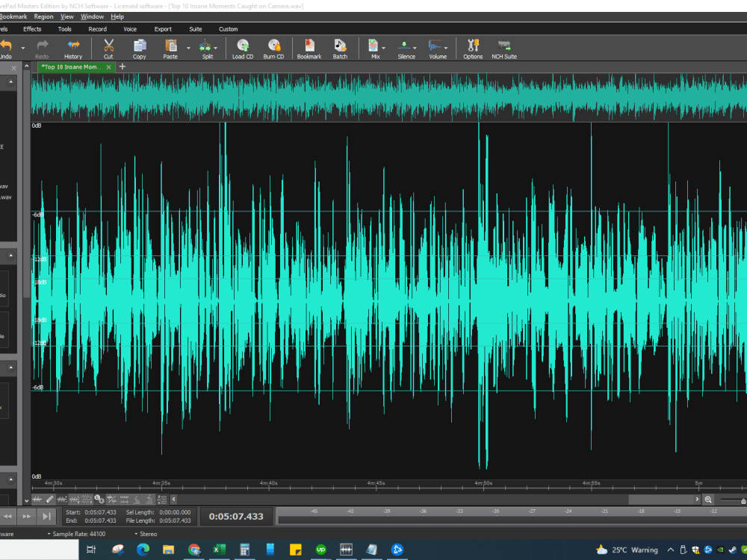747x560 pixels.
Task: Click the Paste clipboard icon
Action: (170, 46)
